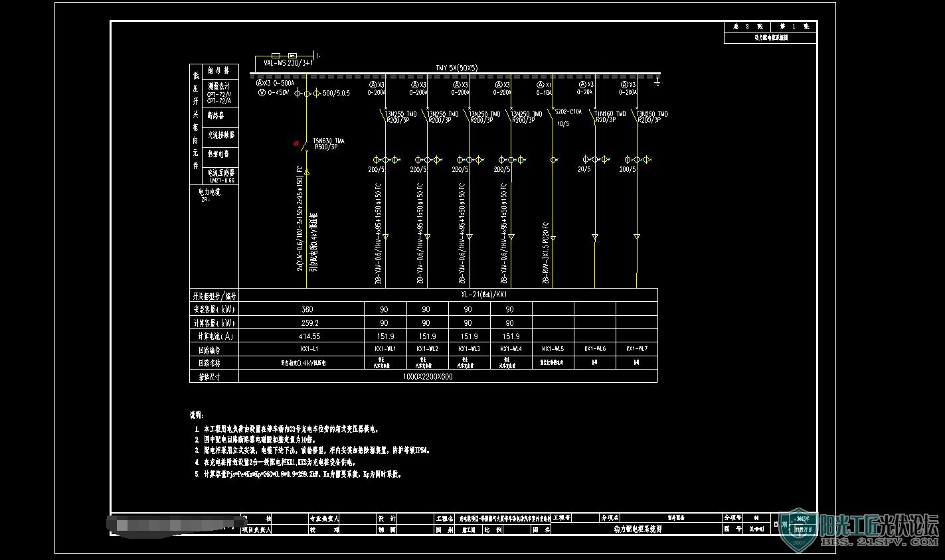Click the single current transformer on the S202-C10A feeder
The image size is (945, 560).
tap(553, 159)
